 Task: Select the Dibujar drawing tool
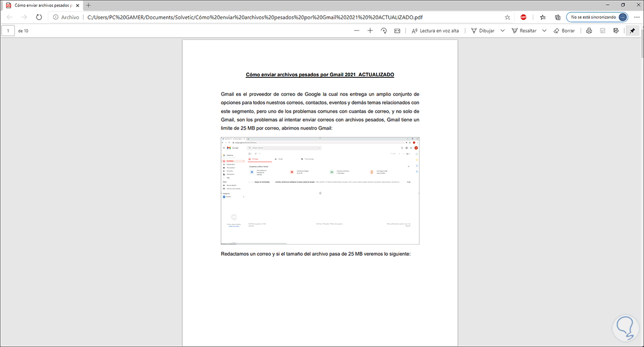[482, 31]
